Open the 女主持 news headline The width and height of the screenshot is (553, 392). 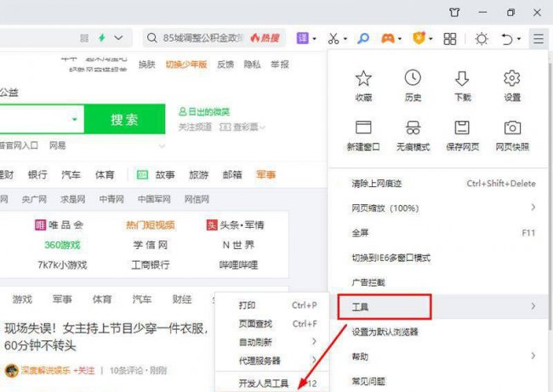(106, 337)
